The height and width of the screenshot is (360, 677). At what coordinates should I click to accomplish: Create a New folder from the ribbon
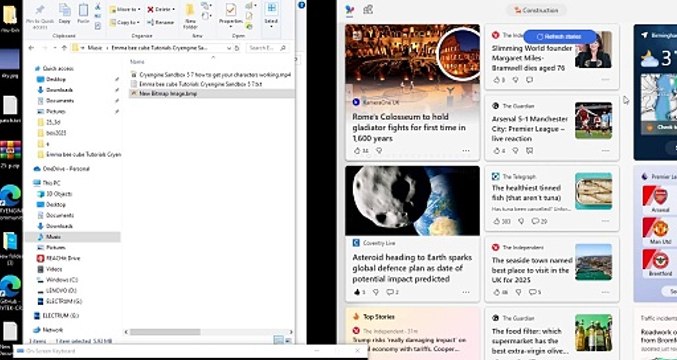tap(190, 16)
